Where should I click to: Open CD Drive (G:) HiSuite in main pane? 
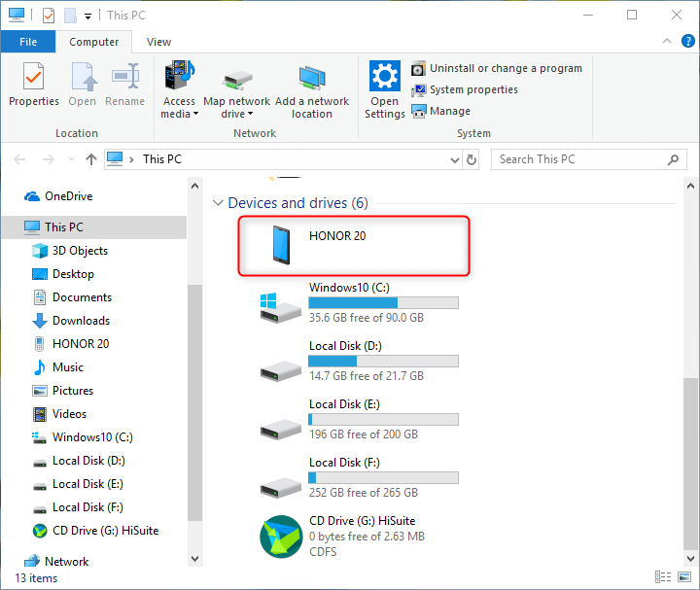(x=343, y=537)
